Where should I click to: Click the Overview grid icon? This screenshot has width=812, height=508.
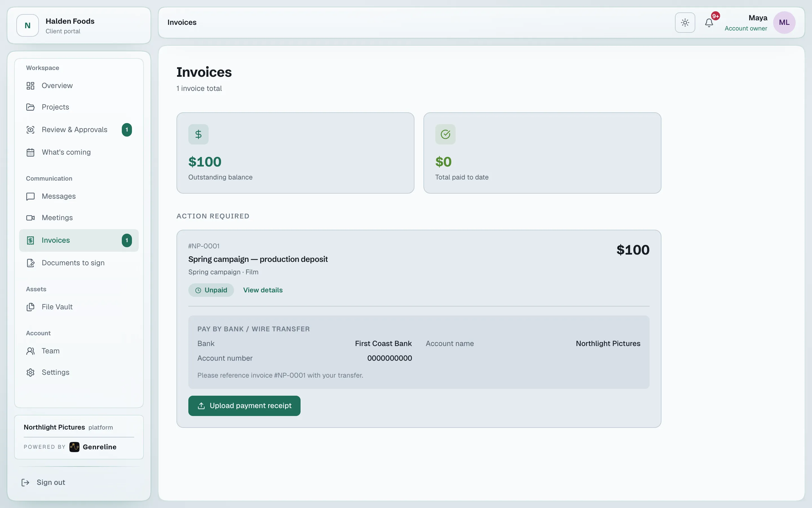click(30, 86)
